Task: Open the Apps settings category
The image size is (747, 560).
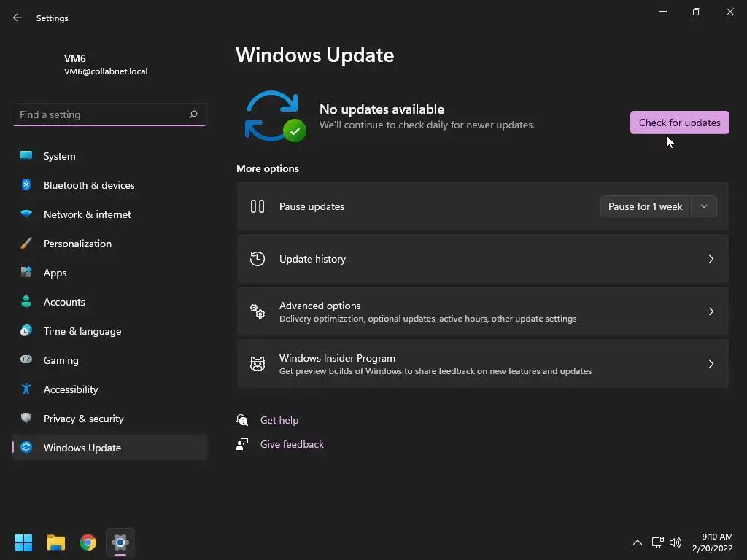Action: point(109,273)
